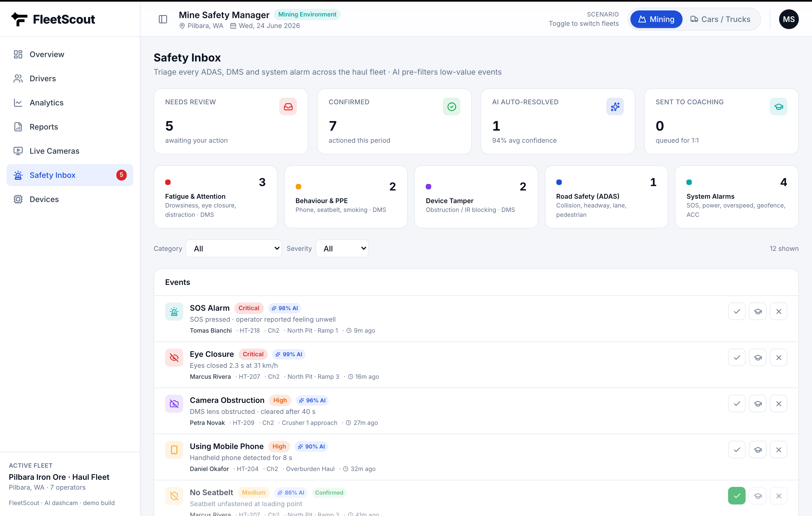Collapse the sidebar panel icon

(163, 19)
